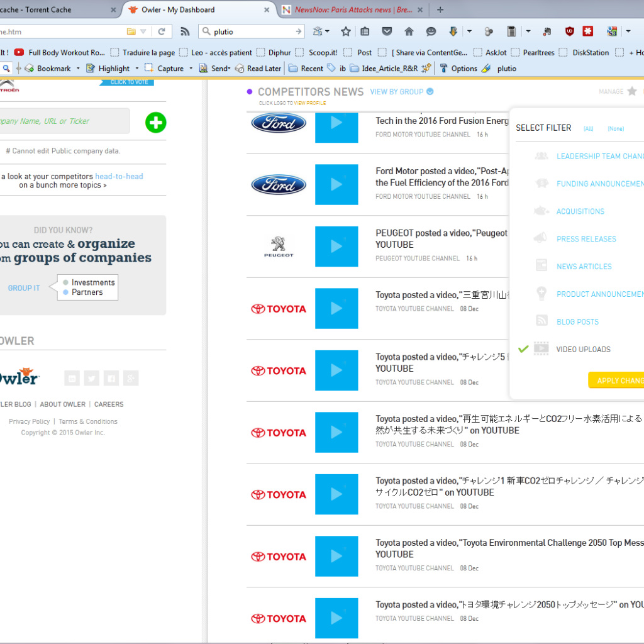Expand dropdown arrow beside the downloads icon

click(469, 31)
